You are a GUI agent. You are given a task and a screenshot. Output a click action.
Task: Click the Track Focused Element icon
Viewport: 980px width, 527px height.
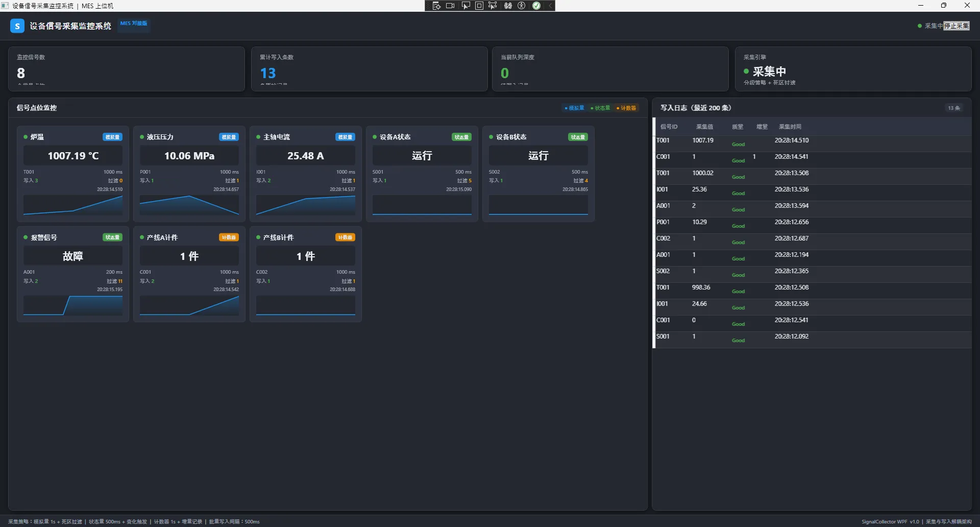(493, 6)
